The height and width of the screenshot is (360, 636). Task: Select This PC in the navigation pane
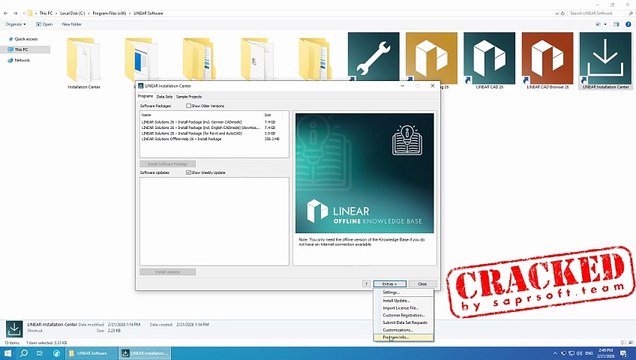21,49
